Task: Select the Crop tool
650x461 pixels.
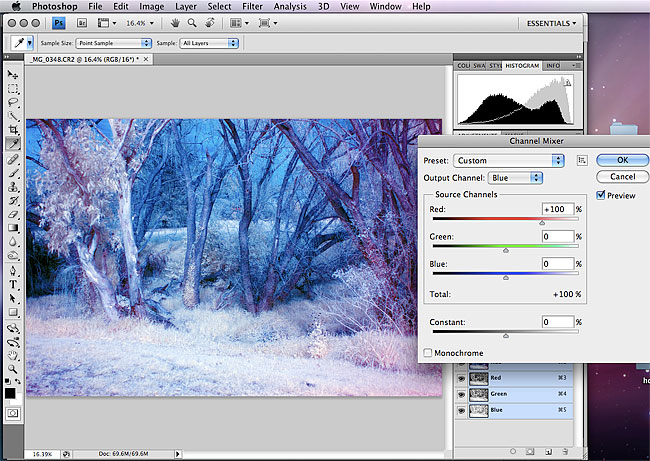Action: click(x=13, y=130)
